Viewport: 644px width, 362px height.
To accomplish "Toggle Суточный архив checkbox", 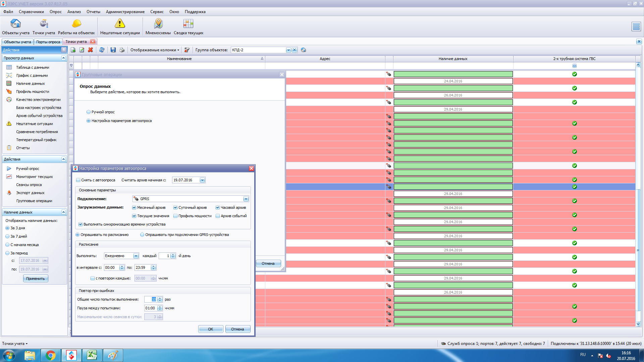I will (175, 207).
